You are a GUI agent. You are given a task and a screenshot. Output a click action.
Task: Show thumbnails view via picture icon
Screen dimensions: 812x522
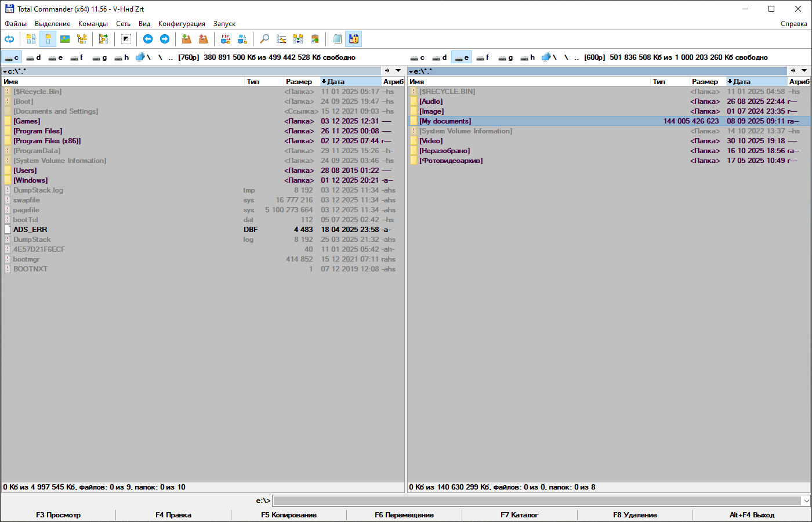[x=65, y=39]
